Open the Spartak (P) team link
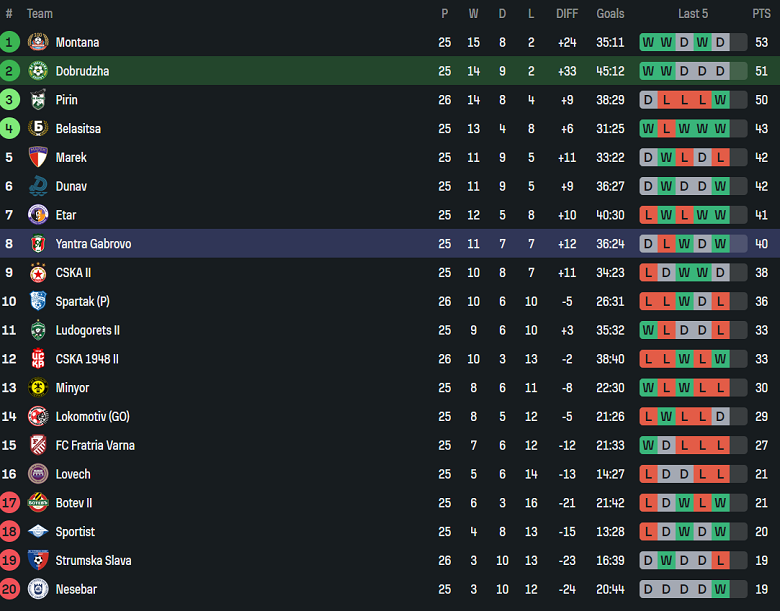 [x=83, y=302]
